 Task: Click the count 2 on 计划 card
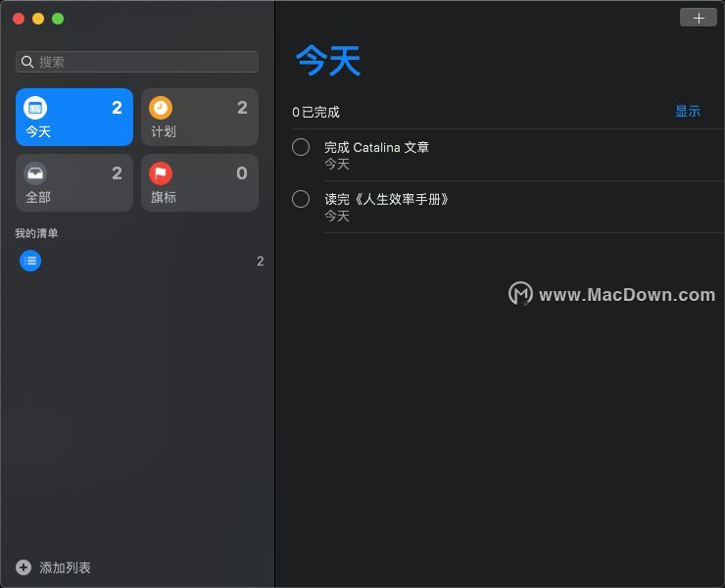click(242, 108)
